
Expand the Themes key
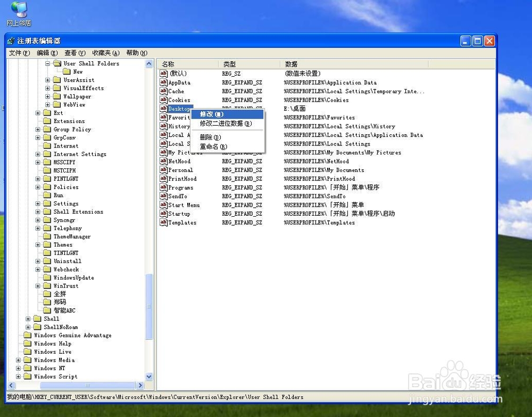pos(38,244)
